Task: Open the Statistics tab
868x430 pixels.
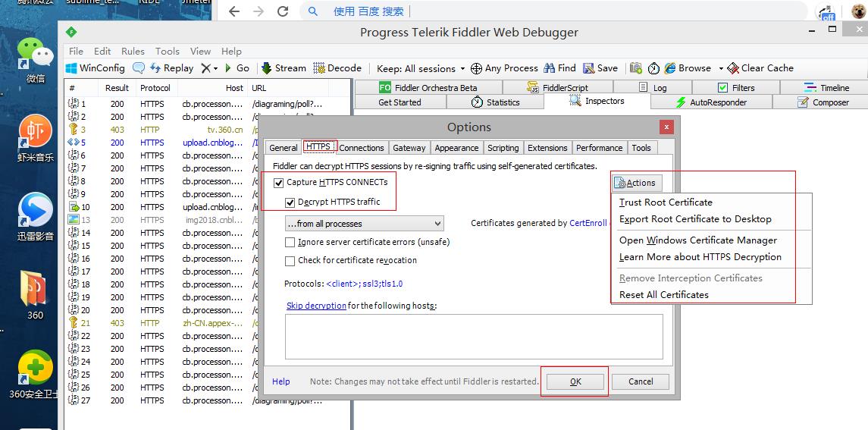Action: tap(496, 102)
